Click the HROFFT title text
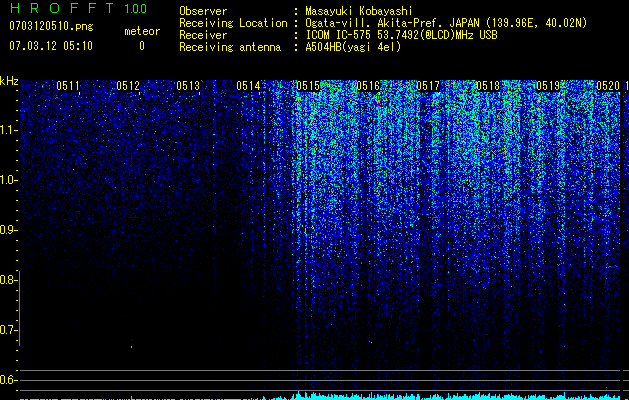Viewport: 629px width, 400px height. point(62,8)
